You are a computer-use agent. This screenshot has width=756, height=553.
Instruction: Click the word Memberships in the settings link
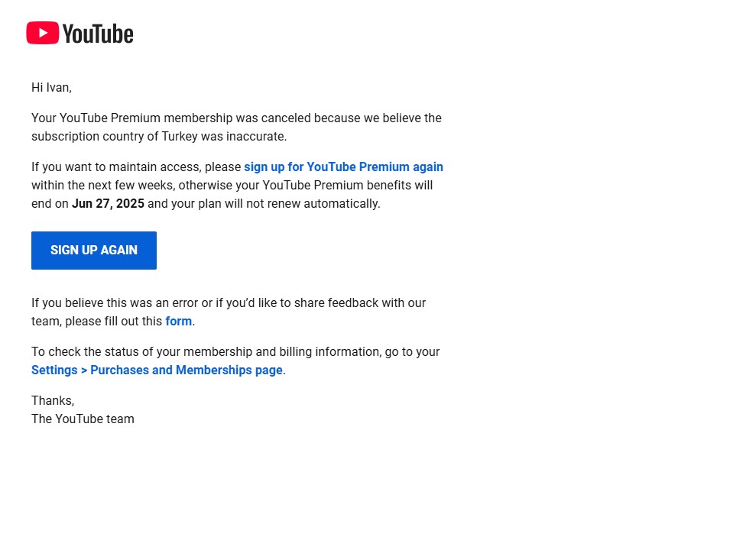[213, 370]
